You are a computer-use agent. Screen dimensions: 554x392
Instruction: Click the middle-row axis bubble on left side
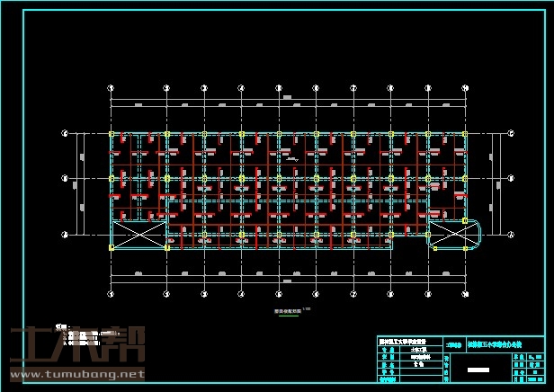(x=65, y=179)
